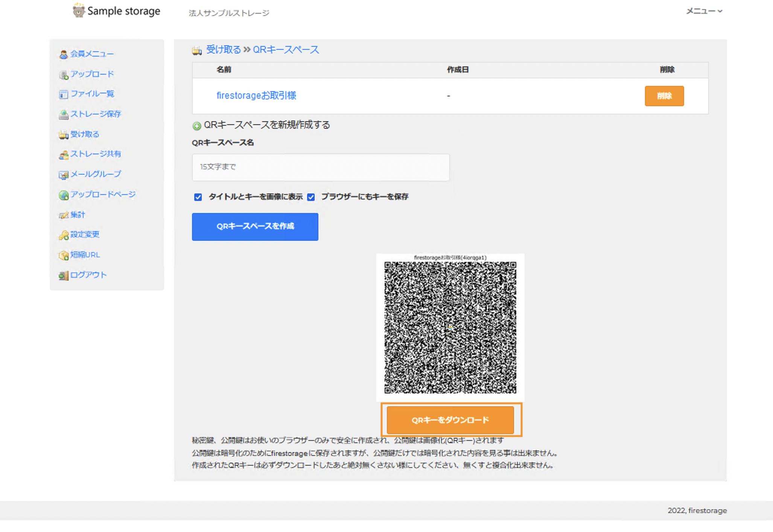Click the アップロードページ globe icon
The height and width of the screenshot is (532, 773).
[x=64, y=195]
